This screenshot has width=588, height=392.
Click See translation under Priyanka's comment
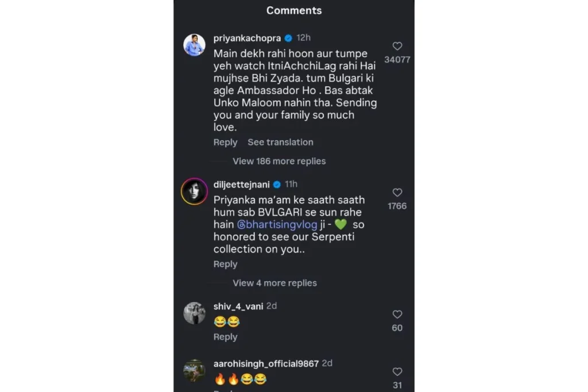(280, 142)
